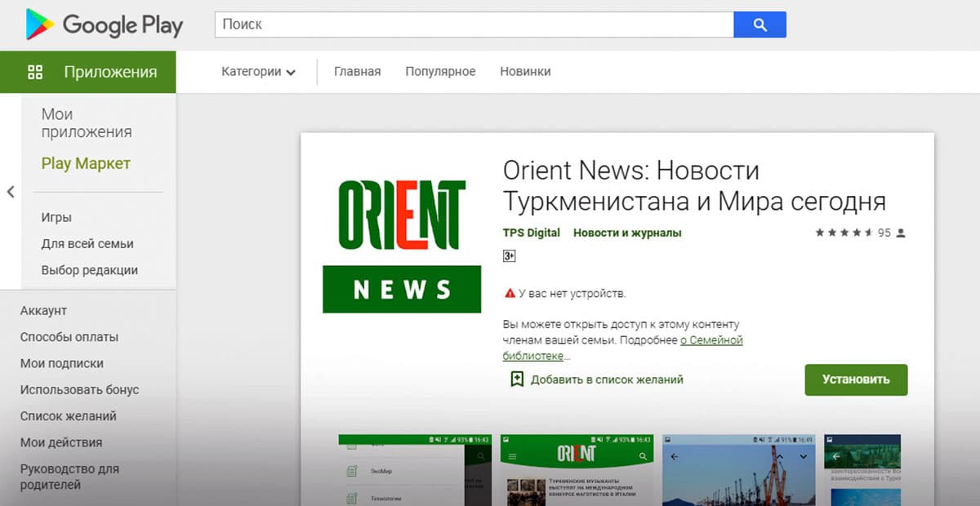Open the screenshot with the Orient header
The image size is (980, 506).
pos(577,470)
